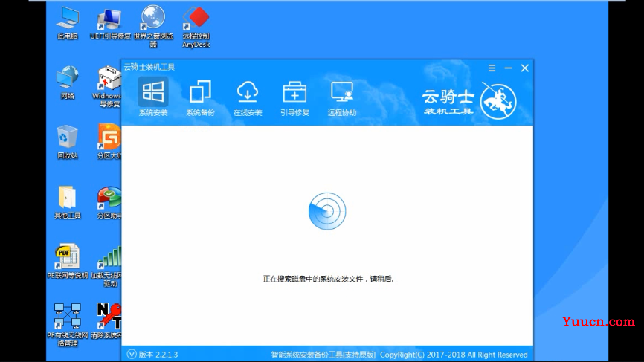Open PE有线无线网络管理 shortcut
The height and width of the screenshot is (362, 644).
(x=68, y=325)
